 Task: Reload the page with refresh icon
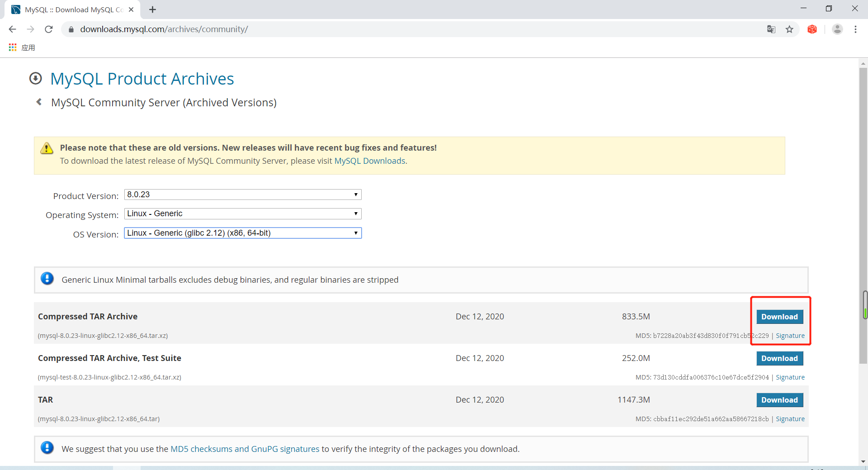tap(49, 29)
